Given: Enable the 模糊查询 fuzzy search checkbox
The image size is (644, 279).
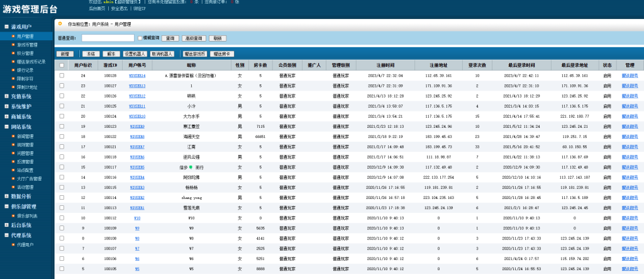Looking at the screenshot, I should (x=140, y=38).
